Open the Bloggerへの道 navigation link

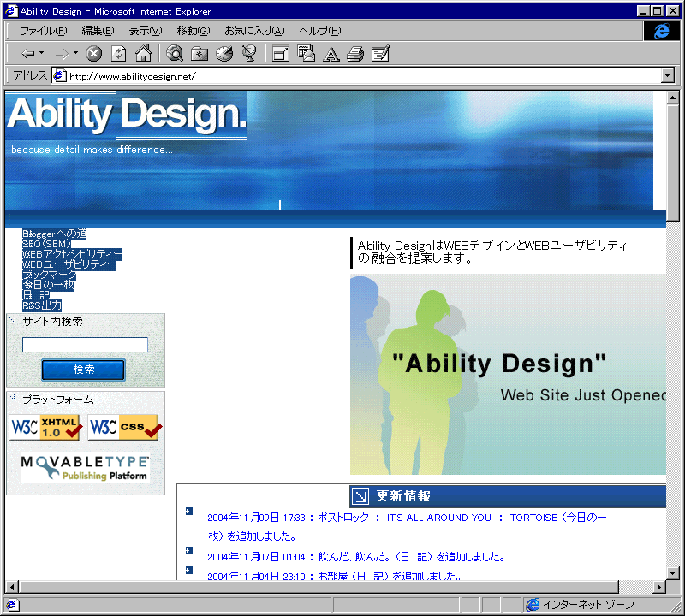click(x=55, y=234)
